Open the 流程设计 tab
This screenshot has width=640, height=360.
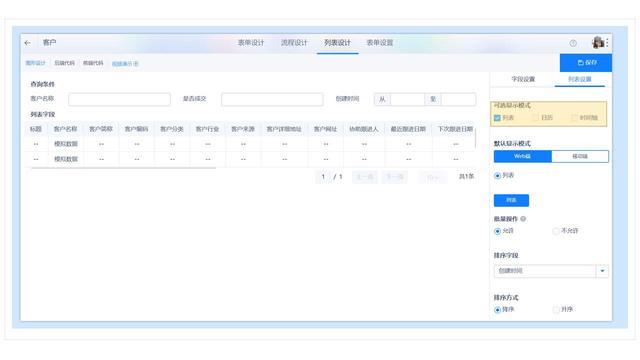click(294, 42)
